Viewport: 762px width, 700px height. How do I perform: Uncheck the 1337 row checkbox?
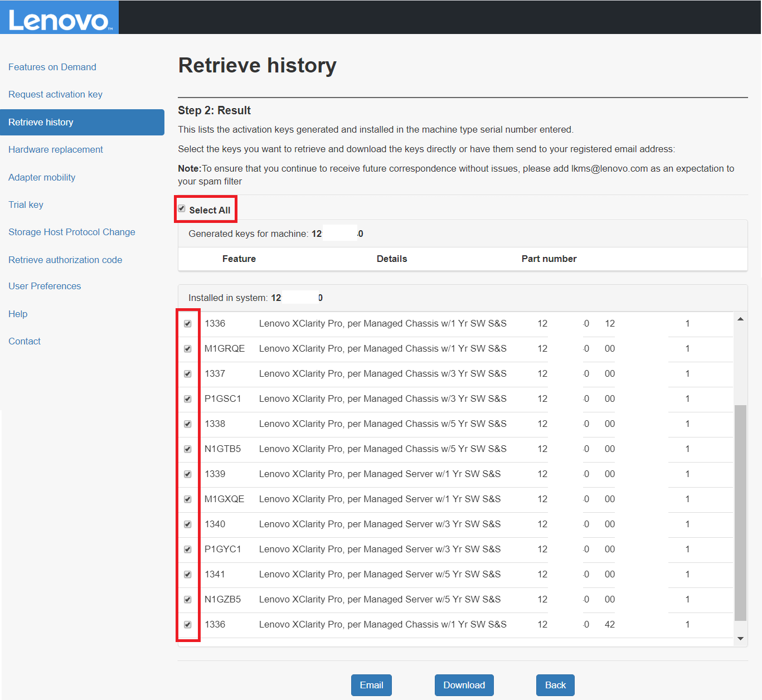(188, 374)
